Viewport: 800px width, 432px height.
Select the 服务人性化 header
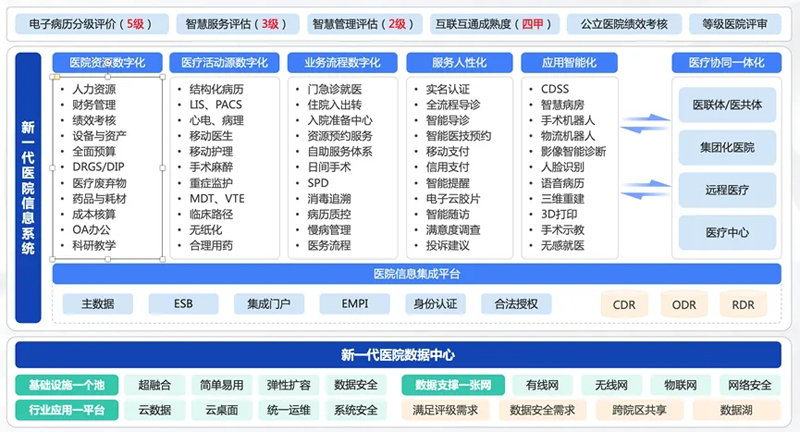[x=459, y=62]
